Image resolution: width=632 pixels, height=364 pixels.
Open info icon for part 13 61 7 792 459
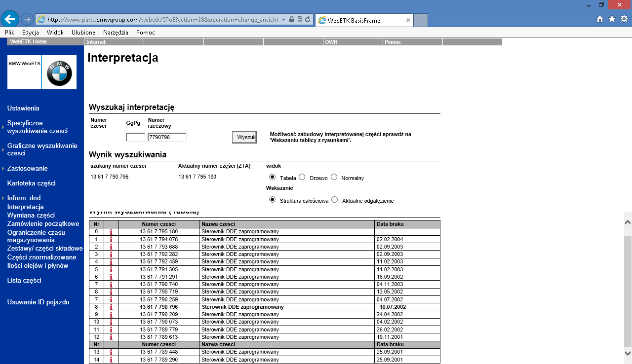[111, 262]
